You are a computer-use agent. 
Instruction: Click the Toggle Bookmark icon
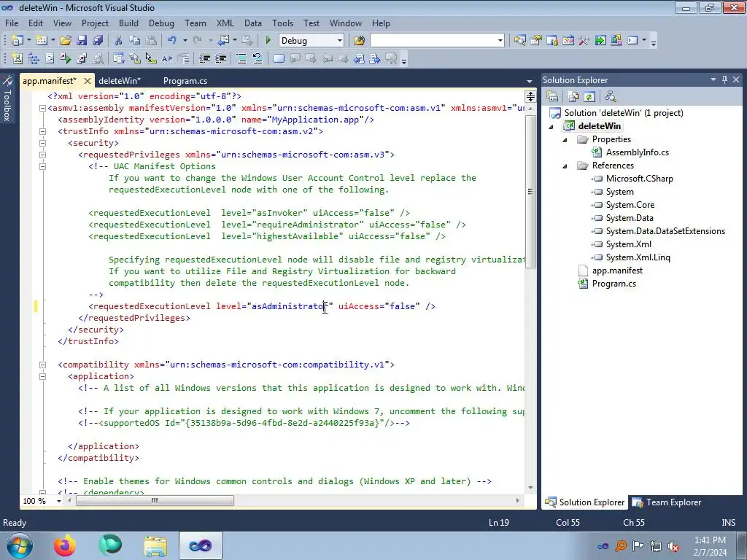[279, 59]
